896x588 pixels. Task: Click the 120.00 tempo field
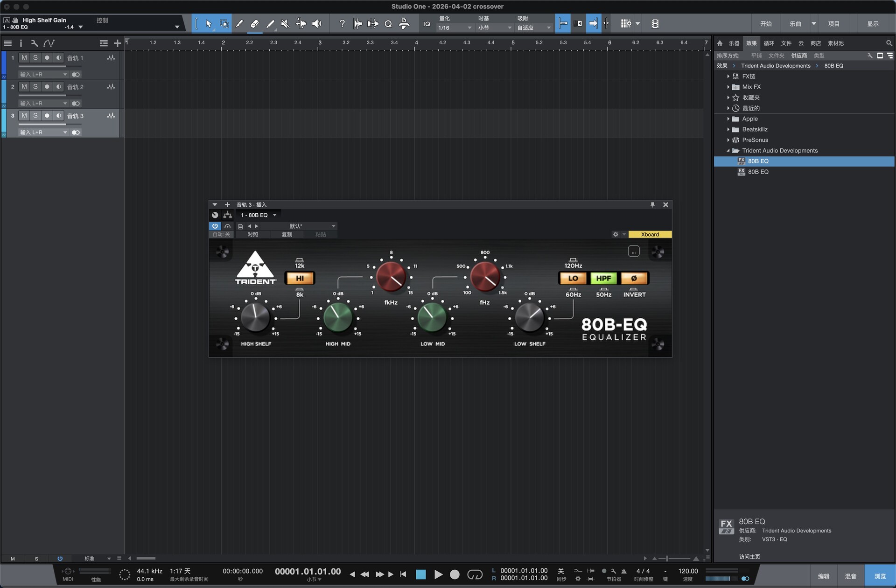tap(688, 571)
